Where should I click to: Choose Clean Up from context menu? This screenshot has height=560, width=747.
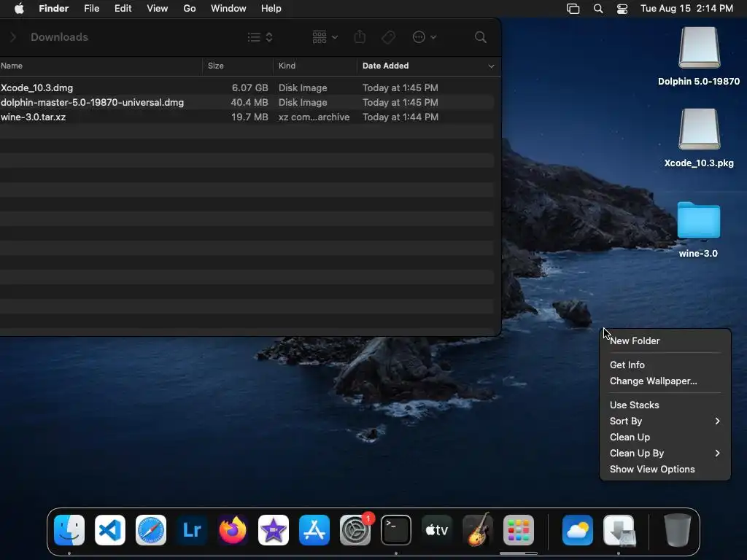tap(665, 437)
